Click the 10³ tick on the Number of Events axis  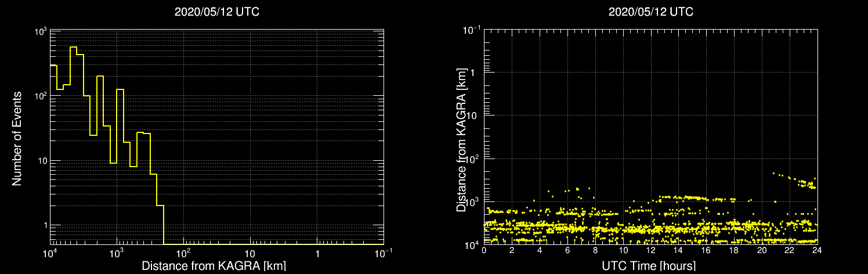click(39, 32)
